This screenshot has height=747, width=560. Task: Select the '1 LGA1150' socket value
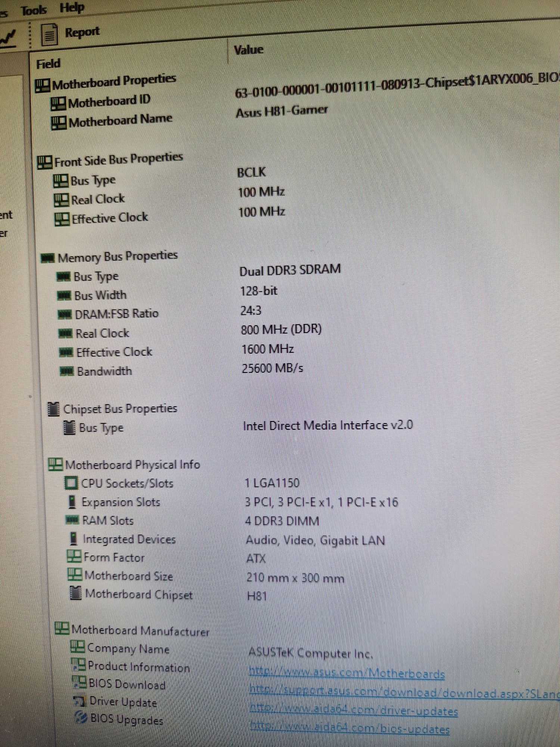point(272,483)
